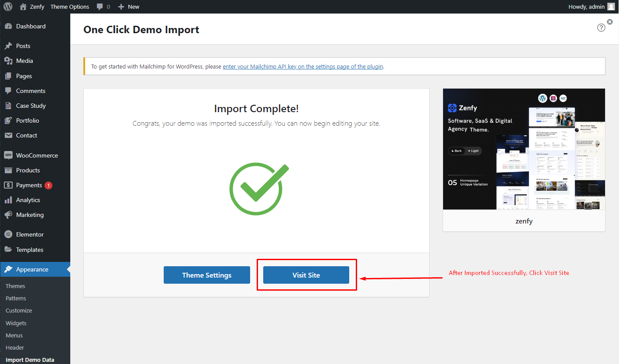The height and width of the screenshot is (364, 619).
Task: Open the Header submenu item
Action: tap(15, 347)
